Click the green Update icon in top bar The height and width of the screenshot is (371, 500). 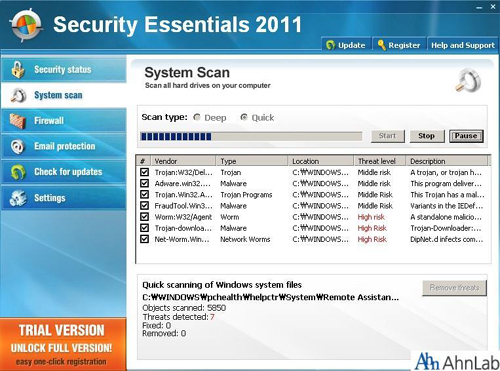pyautogui.click(x=330, y=45)
